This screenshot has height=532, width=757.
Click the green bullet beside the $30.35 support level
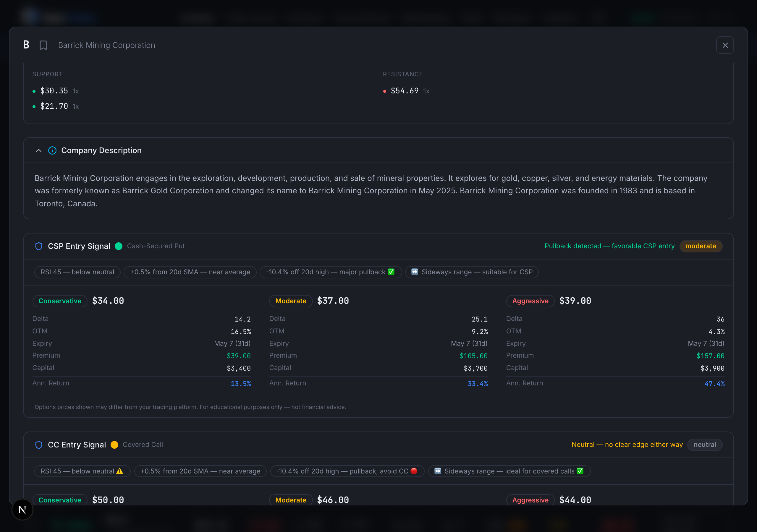(34, 91)
